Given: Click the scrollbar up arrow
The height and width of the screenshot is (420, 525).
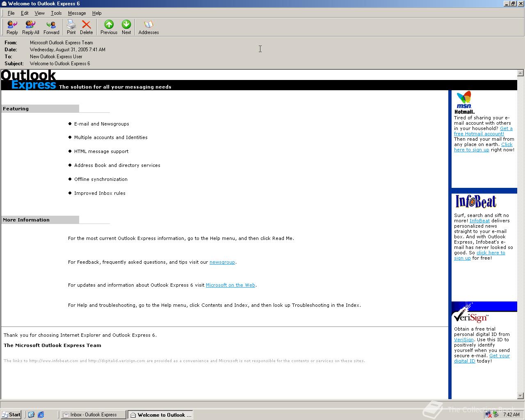Looking at the screenshot, I should (520, 73).
